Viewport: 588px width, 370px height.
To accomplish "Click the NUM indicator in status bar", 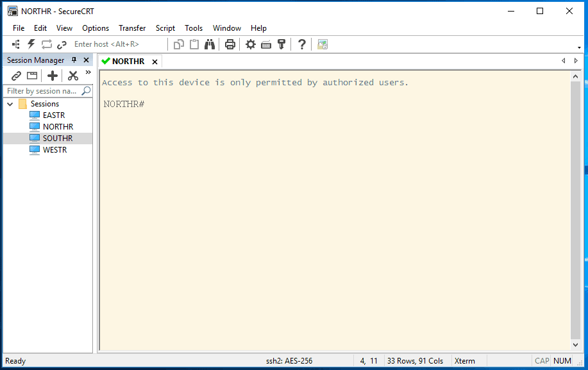I will point(562,361).
